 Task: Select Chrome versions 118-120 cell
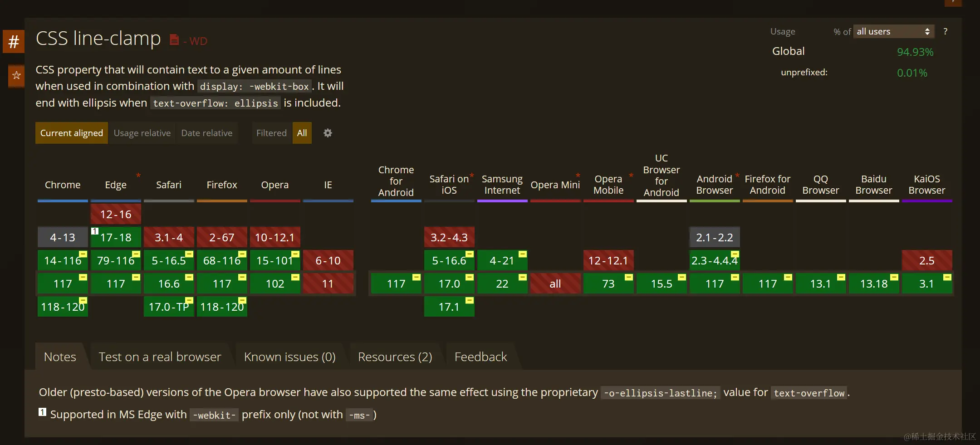click(x=63, y=307)
